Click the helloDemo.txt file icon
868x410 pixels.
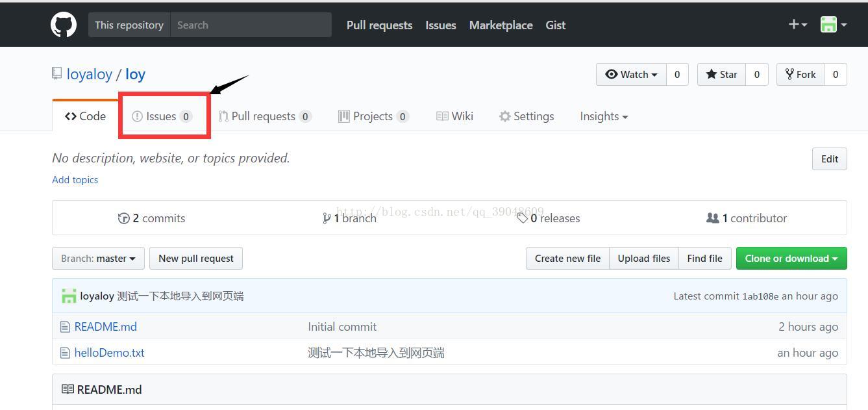(x=65, y=353)
